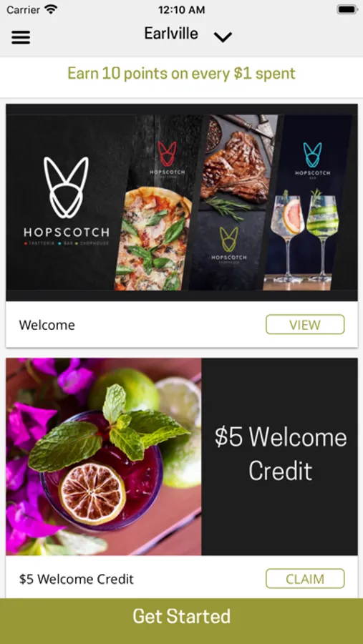Open the grilled steak image

pos(238,166)
